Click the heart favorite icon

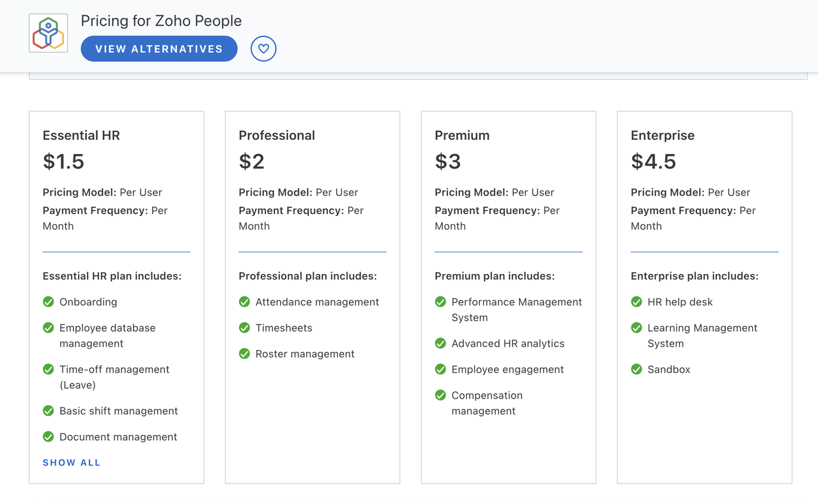[263, 49]
